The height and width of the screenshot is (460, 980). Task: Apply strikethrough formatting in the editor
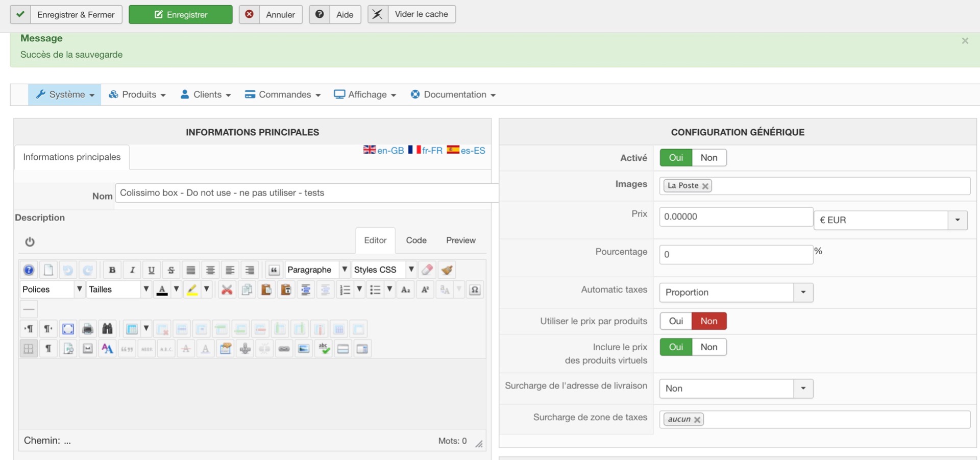(x=171, y=270)
